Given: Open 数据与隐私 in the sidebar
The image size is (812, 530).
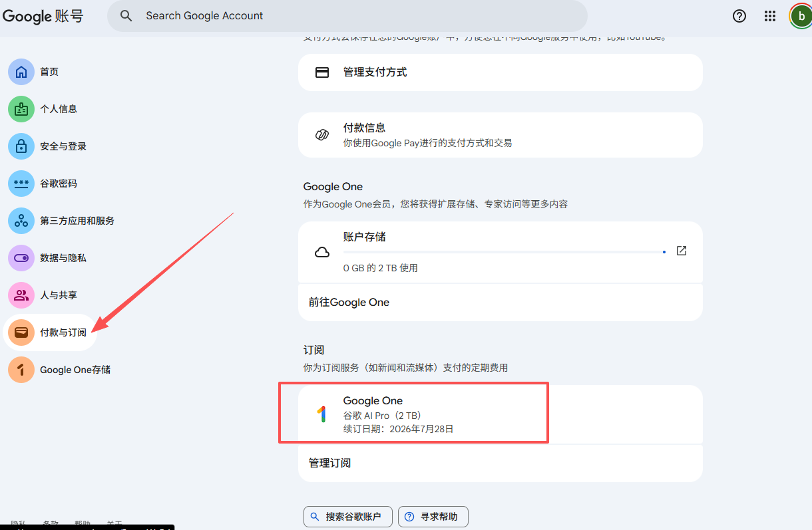Looking at the screenshot, I should [x=63, y=258].
